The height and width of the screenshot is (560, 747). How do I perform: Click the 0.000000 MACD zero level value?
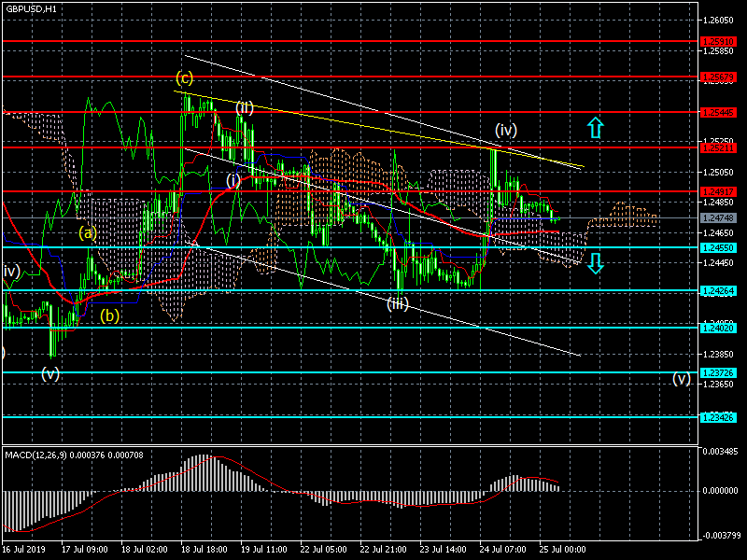point(720,491)
